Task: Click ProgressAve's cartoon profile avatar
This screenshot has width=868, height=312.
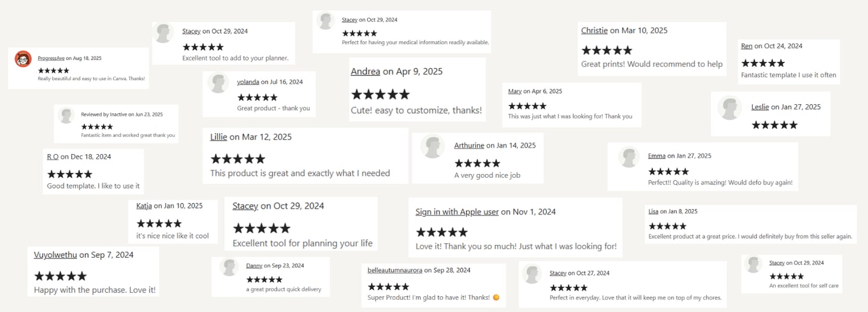Action: [23, 59]
